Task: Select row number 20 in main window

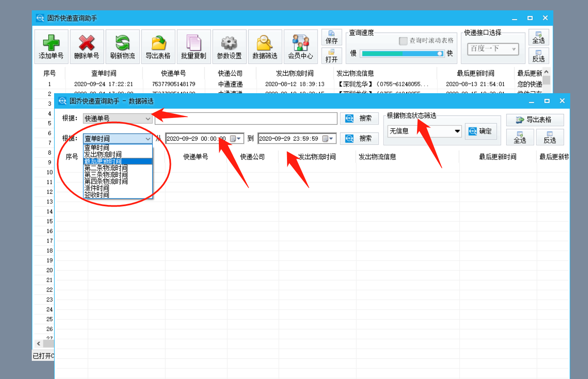Action: pyautogui.click(x=50, y=271)
